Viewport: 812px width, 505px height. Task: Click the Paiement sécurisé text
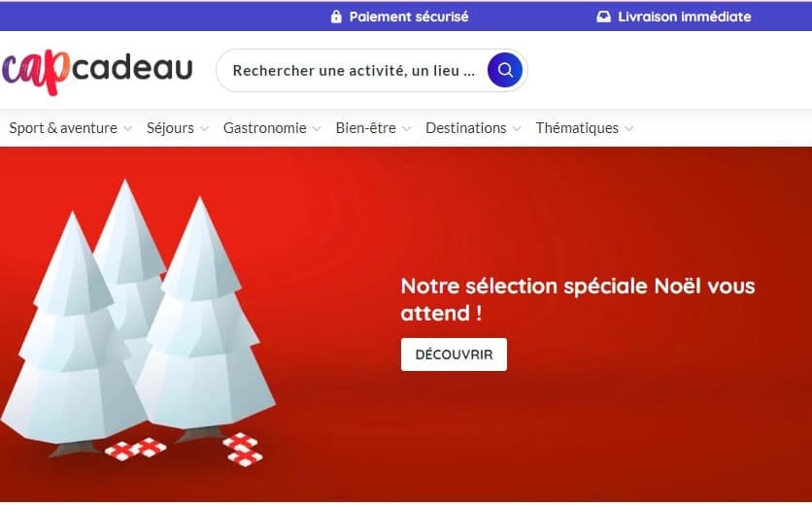tap(409, 17)
